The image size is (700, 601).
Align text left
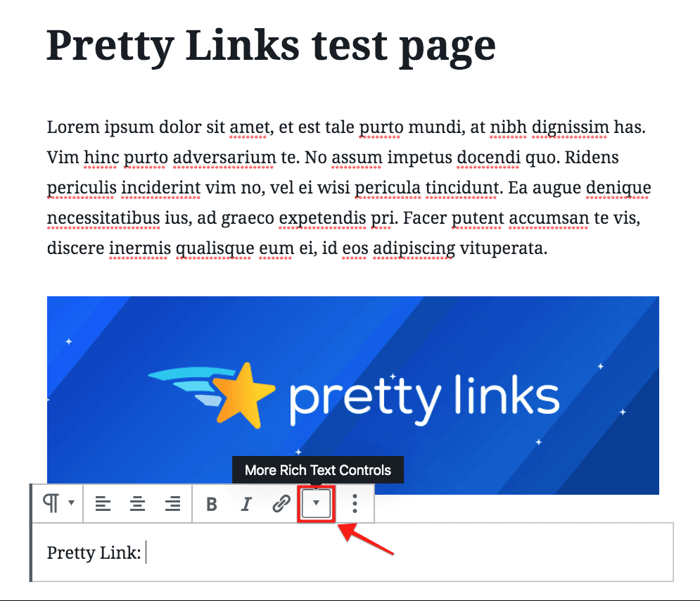[x=103, y=504]
